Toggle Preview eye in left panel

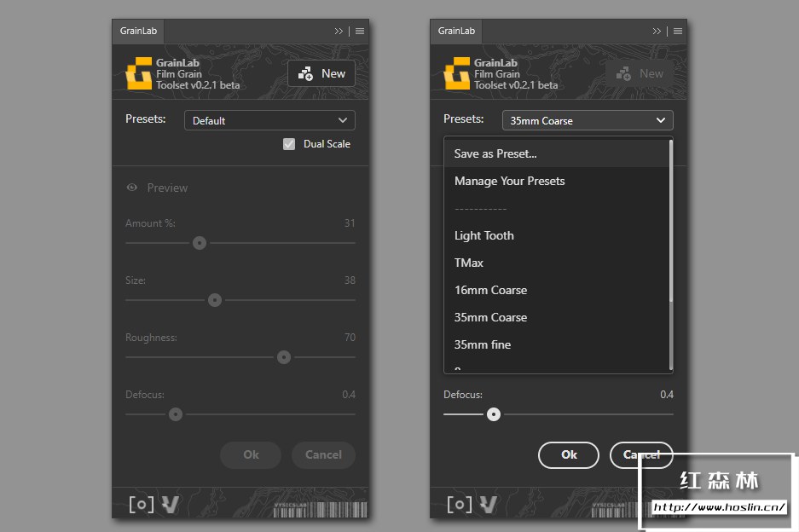tap(132, 188)
